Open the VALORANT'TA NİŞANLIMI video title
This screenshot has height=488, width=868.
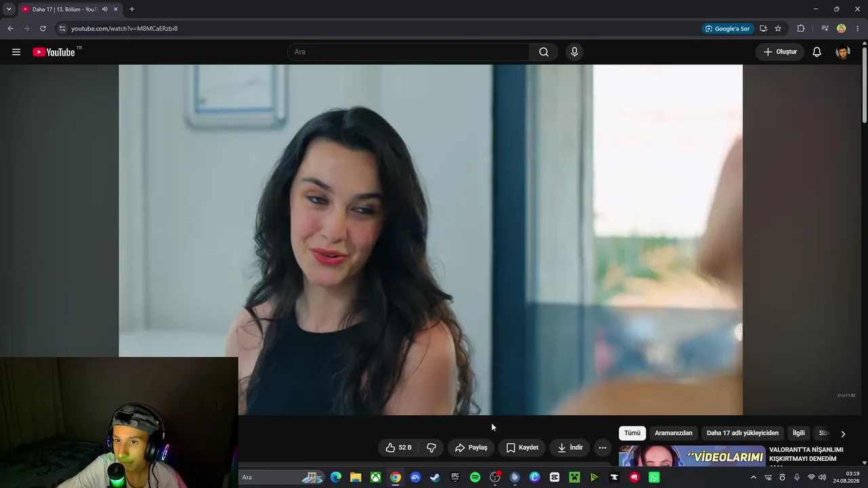tap(806, 454)
